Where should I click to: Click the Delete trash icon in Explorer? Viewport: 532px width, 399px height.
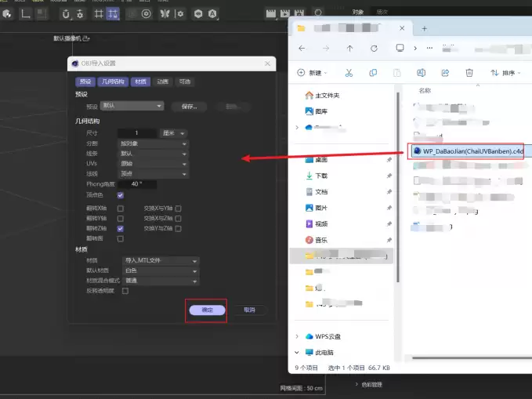click(469, 73)
